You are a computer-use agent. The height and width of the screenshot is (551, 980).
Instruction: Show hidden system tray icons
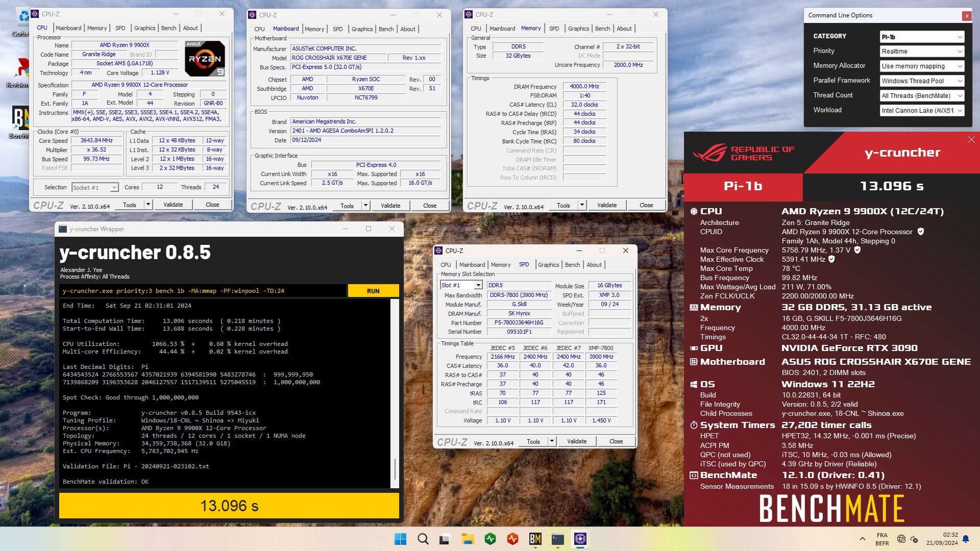(x=862, y=539)
